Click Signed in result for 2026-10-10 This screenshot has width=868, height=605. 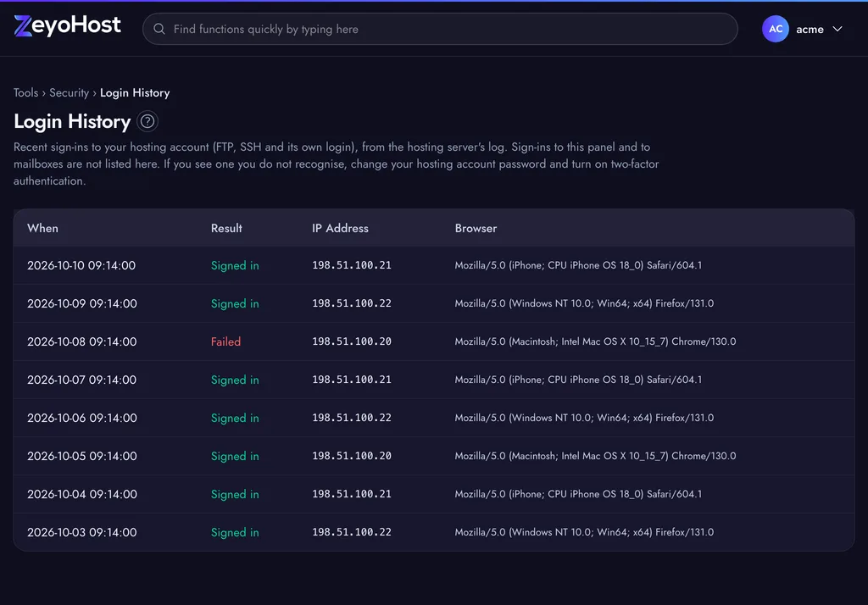tap(235, 266)
